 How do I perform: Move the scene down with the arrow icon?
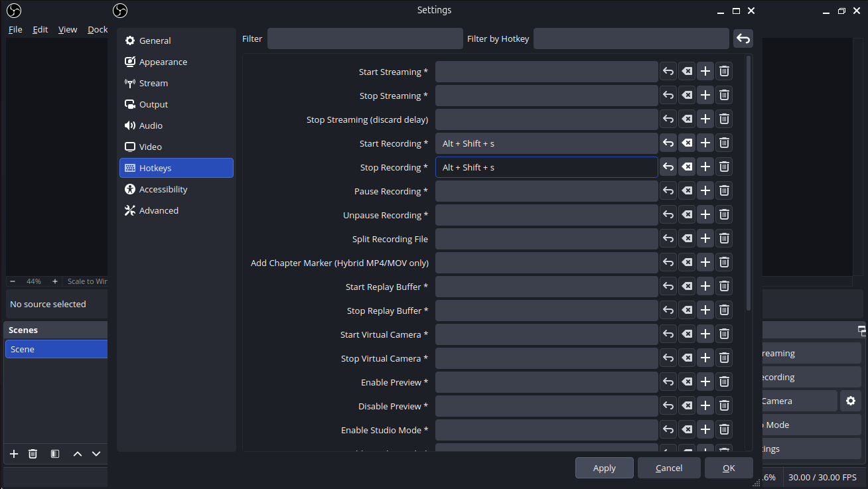96,454
